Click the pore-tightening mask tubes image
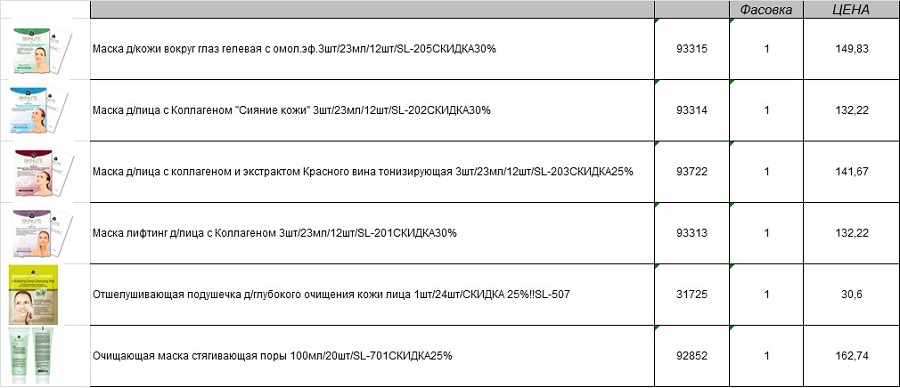900x388 pixels. pyautogui.click(x=32, y=355)
